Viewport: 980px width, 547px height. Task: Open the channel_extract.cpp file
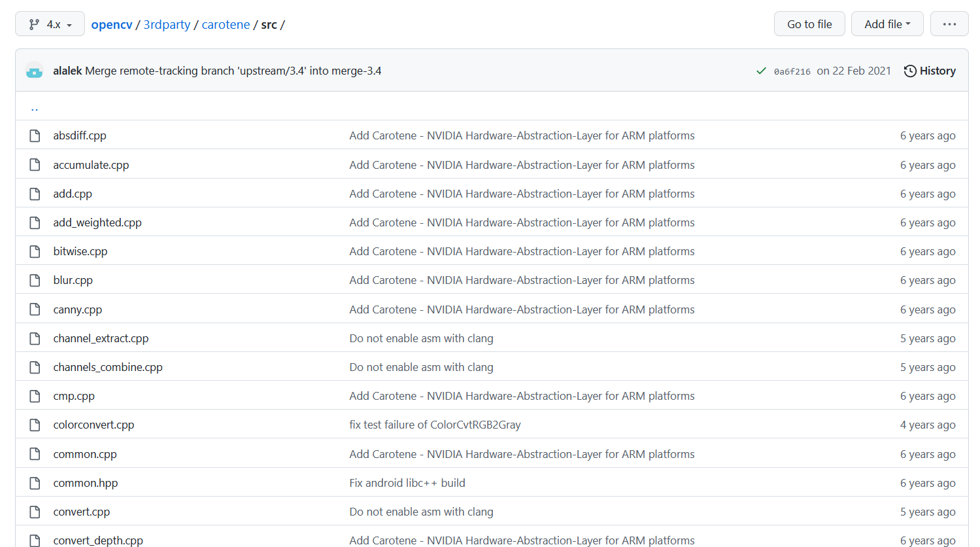[x=101, y=338]
